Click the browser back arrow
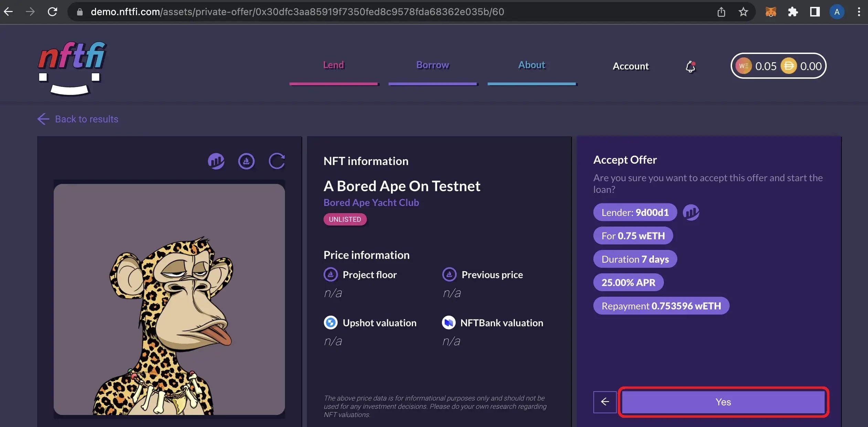This screenshot has height=427, width=868. coord(8,12)
